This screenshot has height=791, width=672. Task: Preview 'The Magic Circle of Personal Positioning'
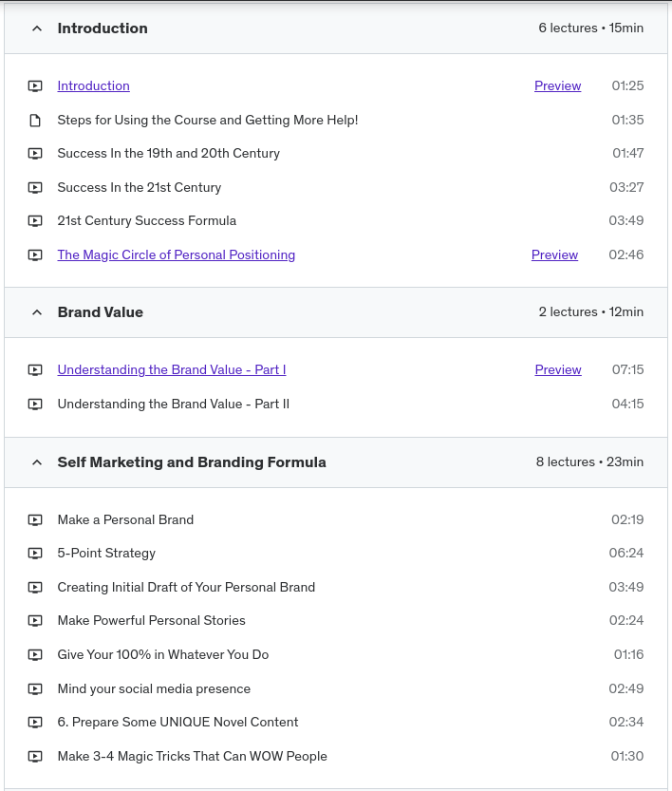pyautogui.click(x=554, y=255)
